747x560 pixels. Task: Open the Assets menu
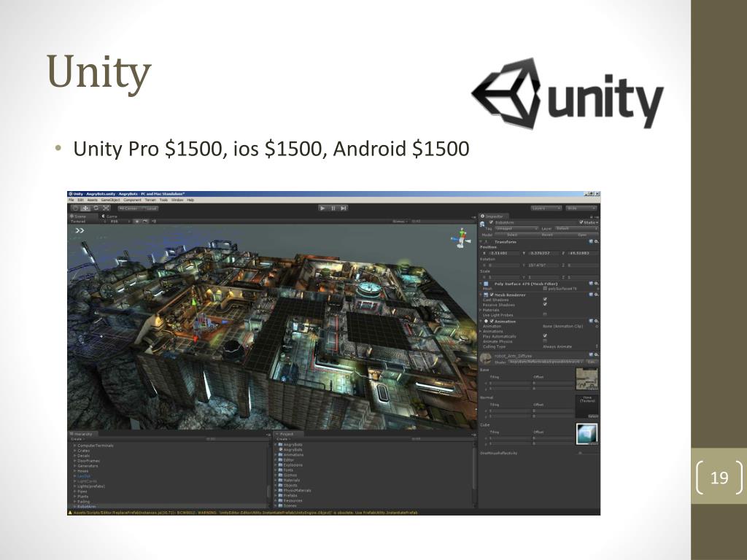(93, 200)
